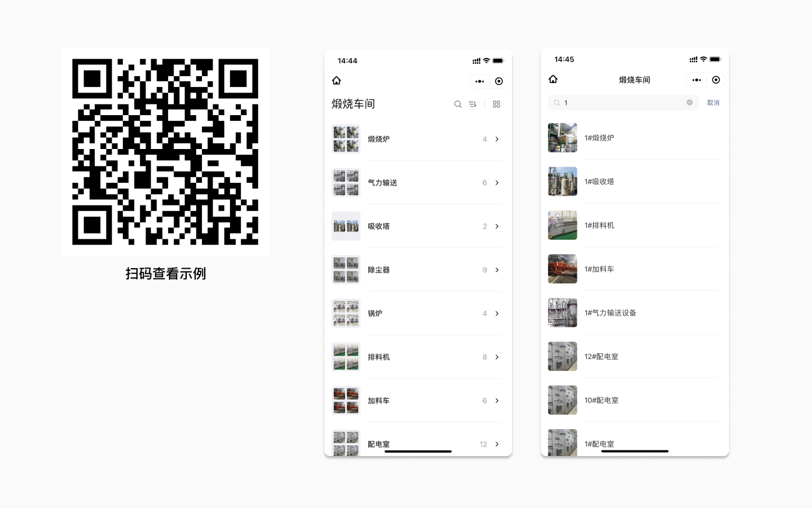Open the 10#配电室 result thumbnail
812x508 pixels.
pos(563,400)
